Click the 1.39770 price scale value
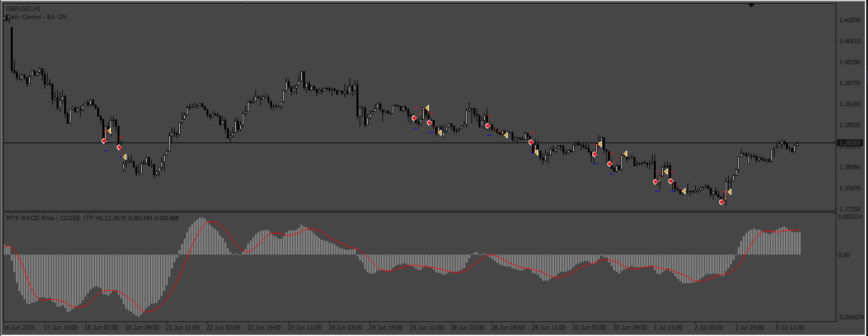Image resolution: width=868 pixels, height=336 pixels. point(850,83)
